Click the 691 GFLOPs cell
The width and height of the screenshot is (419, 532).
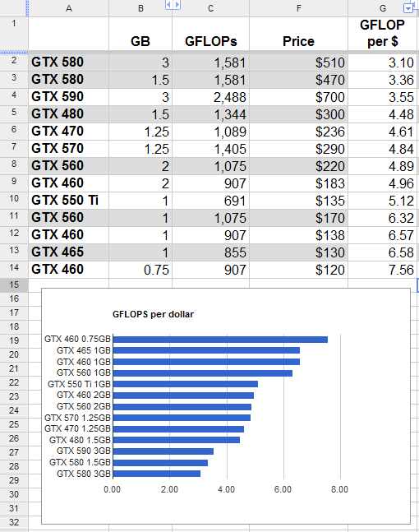coord(210,201)
